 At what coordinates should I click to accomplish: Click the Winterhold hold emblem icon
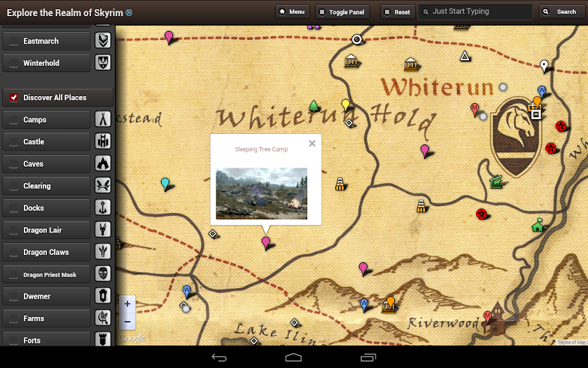pos(103,62)
